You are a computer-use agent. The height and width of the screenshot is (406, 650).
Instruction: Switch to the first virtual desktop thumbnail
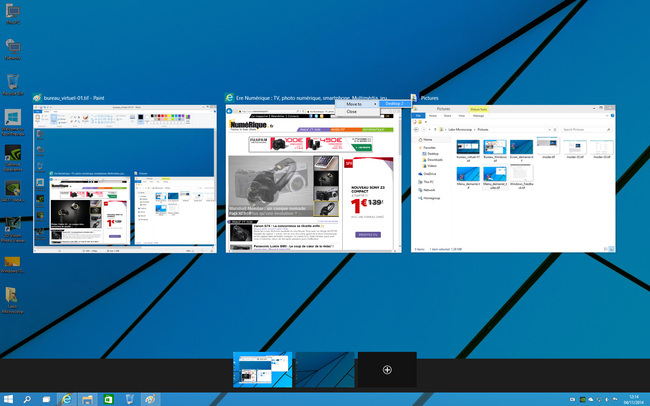pyautogui.click(x=262, y=370)
